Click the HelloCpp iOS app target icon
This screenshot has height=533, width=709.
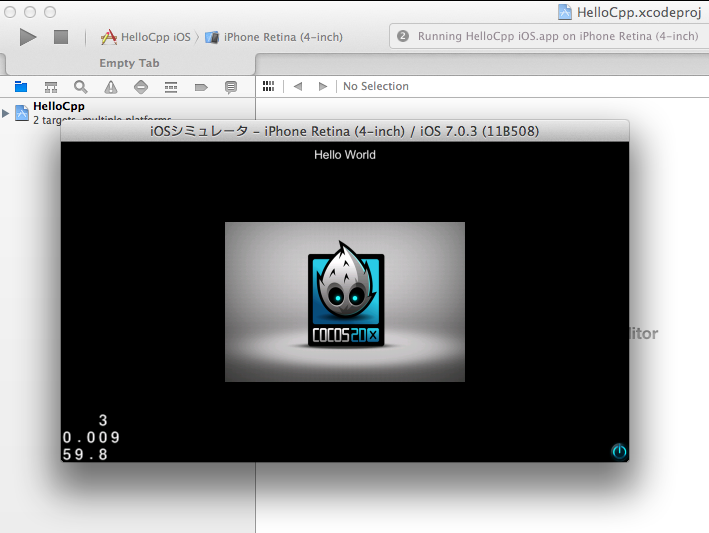109,37
